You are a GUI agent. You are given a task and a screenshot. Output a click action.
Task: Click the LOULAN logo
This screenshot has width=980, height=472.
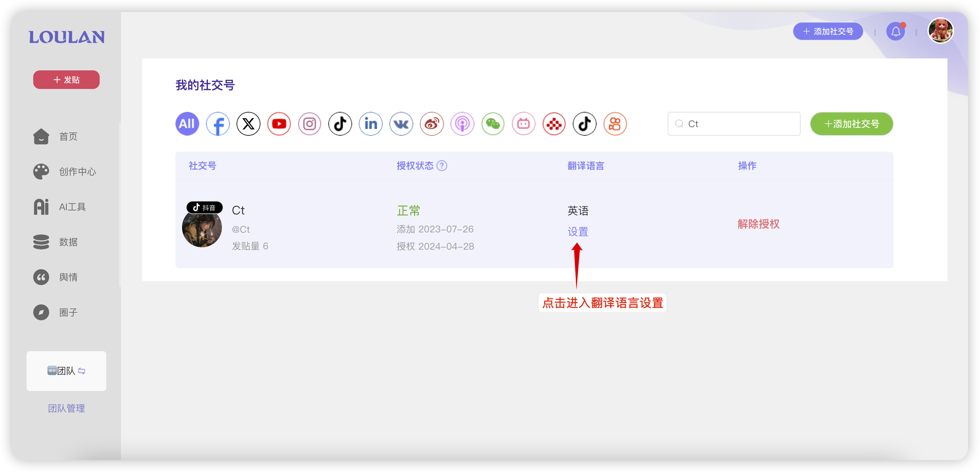tap(66, 37)
